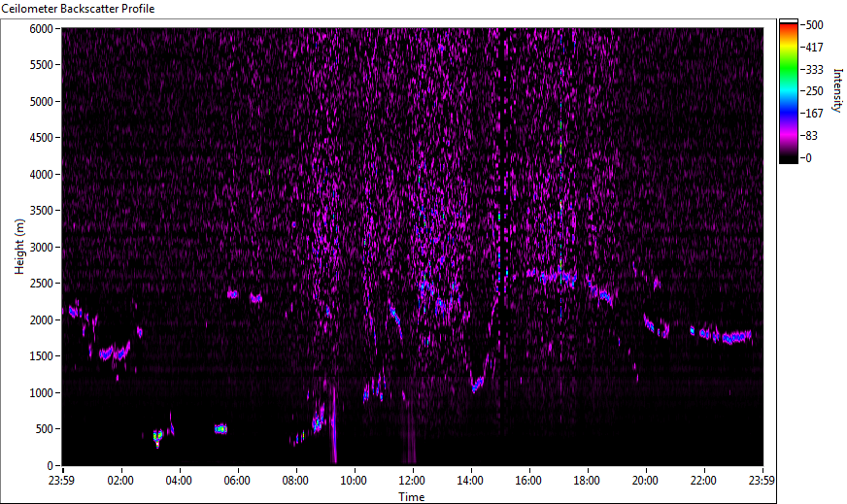847x504 pixels.
Task: Click the first 23:59 time label
Action: coord(61,481)
